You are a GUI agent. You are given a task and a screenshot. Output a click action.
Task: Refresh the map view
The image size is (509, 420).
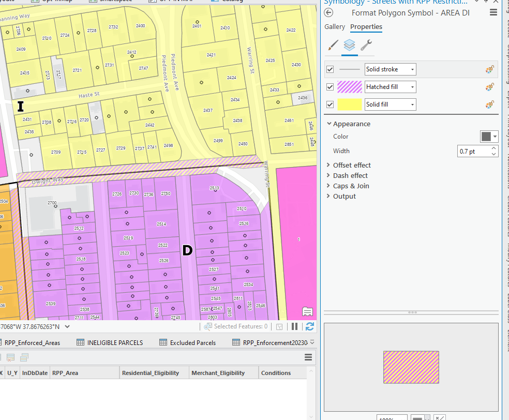coord(310,326)
